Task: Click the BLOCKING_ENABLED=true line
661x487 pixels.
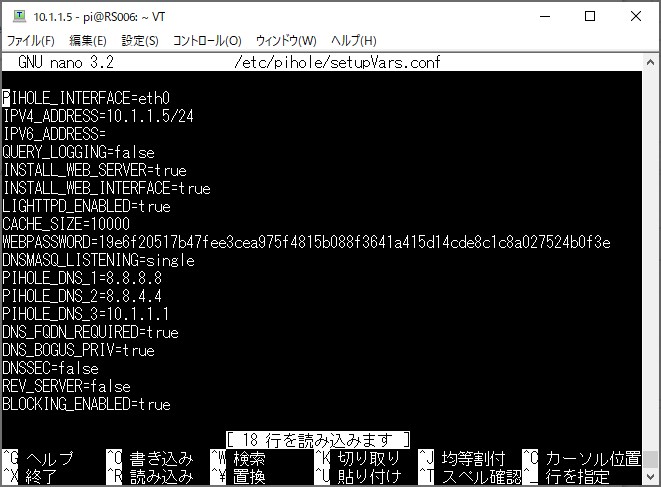Action: point(86,404)
